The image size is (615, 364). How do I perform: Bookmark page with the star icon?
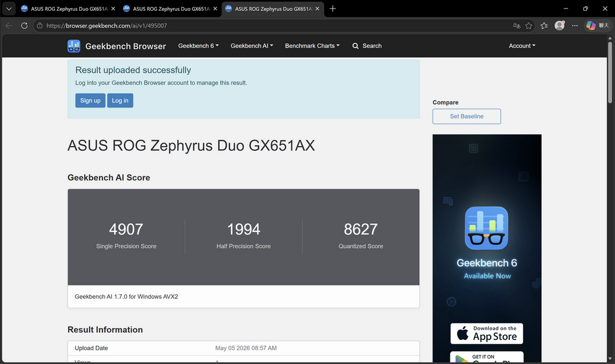pyautogui.click(x=529, y=25)
